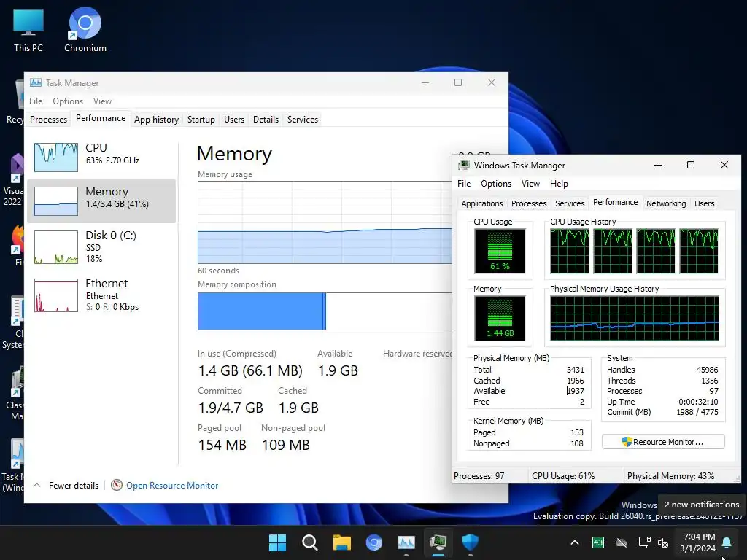Select the Memory item in Task Manager sidebar

pyautogui.click(x=101, y=201)
